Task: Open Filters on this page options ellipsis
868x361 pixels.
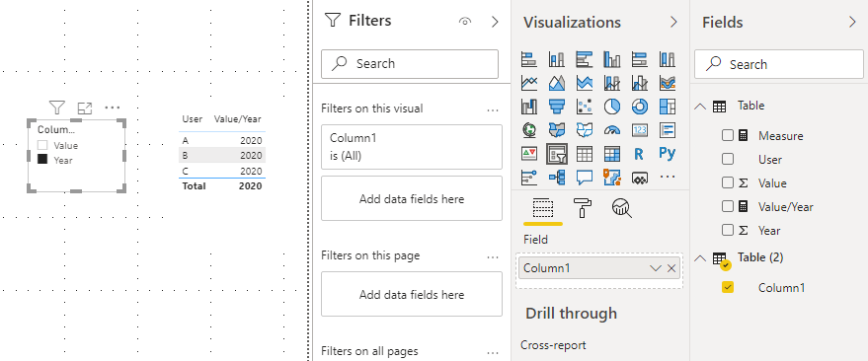Action: [493, 256]
